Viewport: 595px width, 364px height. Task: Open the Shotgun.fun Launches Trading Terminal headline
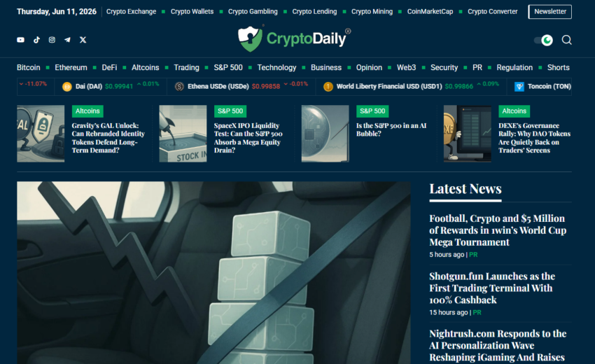(492, 288)
